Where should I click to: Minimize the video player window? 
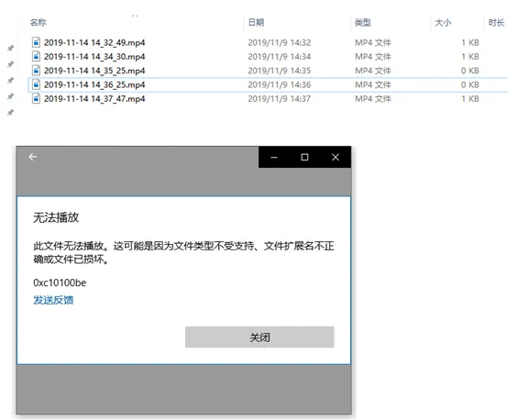(x=274, y=157)
